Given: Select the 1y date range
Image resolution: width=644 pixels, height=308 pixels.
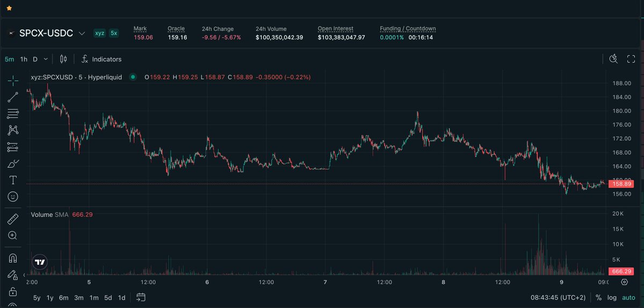Looking at the screenshot, I should (50, 298).
